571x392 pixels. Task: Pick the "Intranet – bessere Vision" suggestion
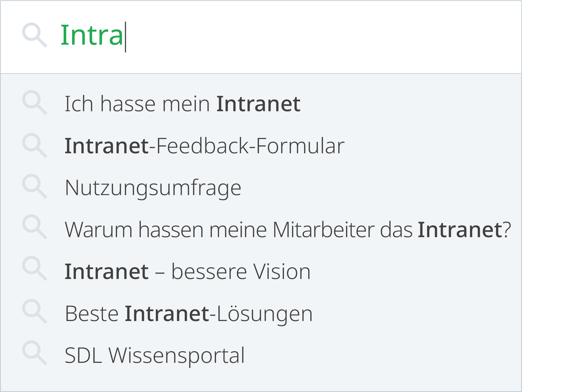(x=187, y=271)
